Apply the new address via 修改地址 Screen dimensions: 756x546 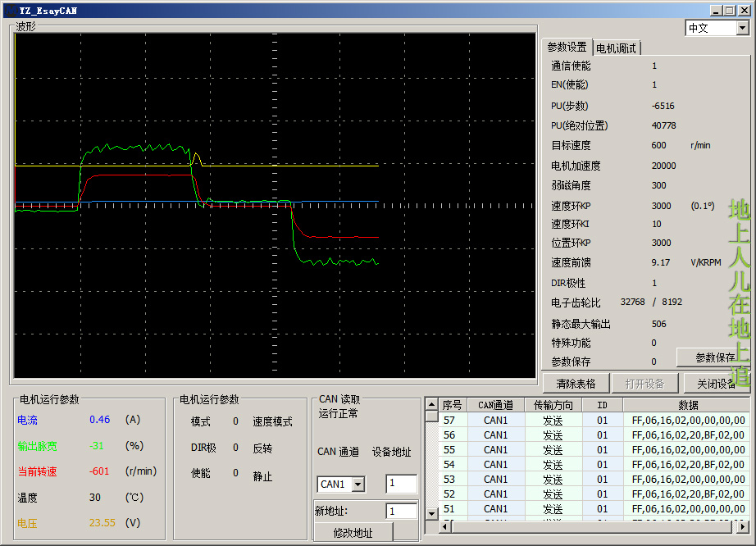[352, 532]
